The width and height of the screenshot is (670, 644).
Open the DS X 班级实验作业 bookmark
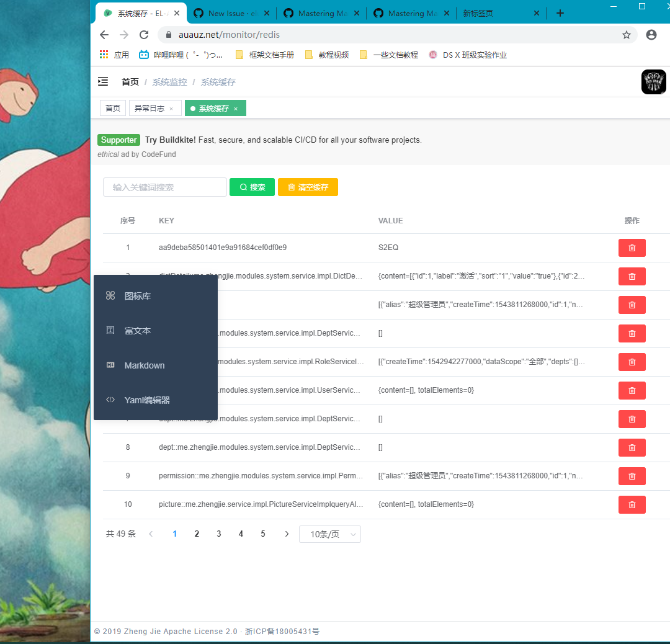[x=468, y=55]
